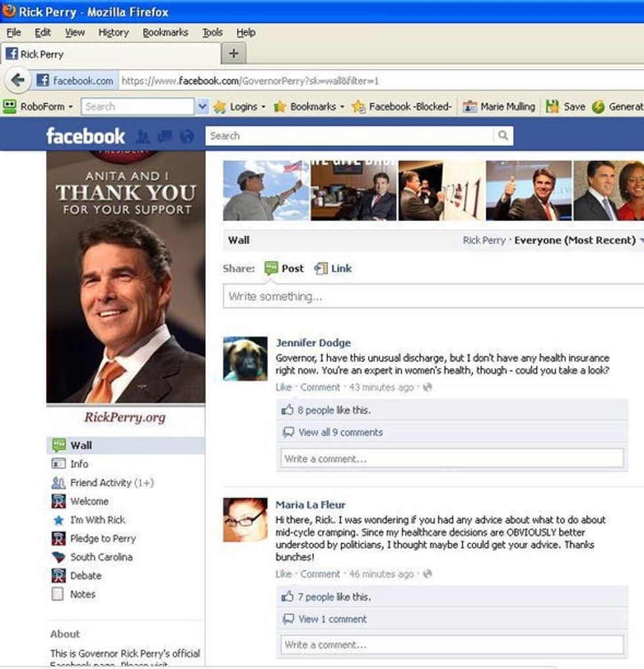Open Facebook notifications globe icon

tap(187, 137)
